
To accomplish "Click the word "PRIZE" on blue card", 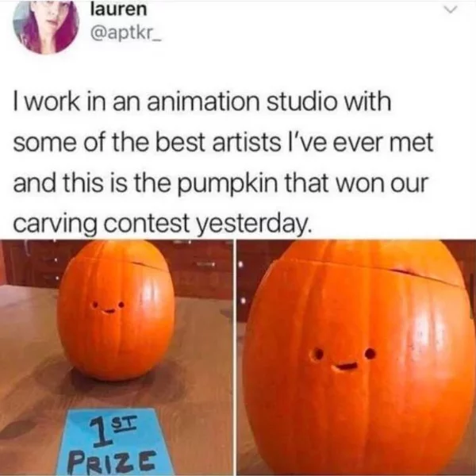I will 113,461.
